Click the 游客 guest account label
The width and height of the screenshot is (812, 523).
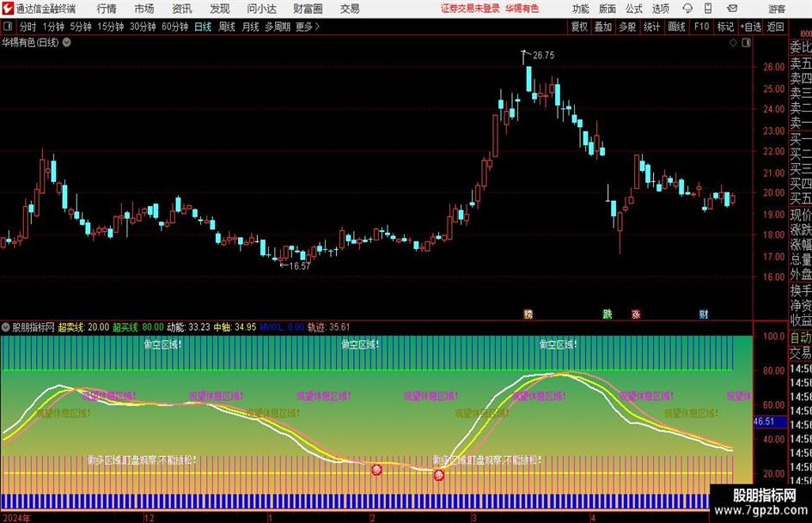pos(776,9)
